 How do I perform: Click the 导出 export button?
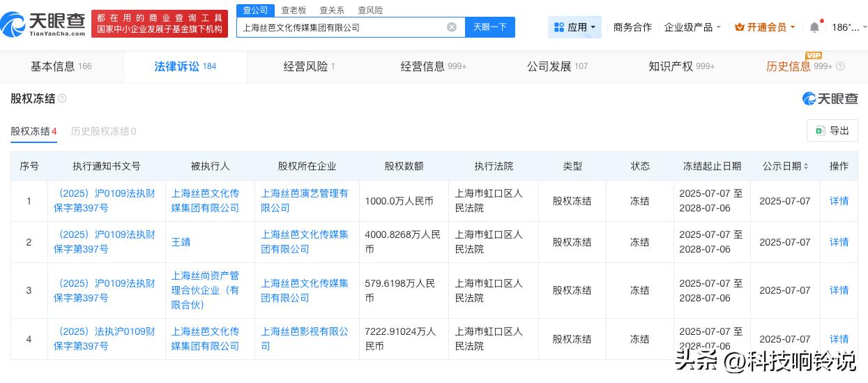tap(832, 130)
